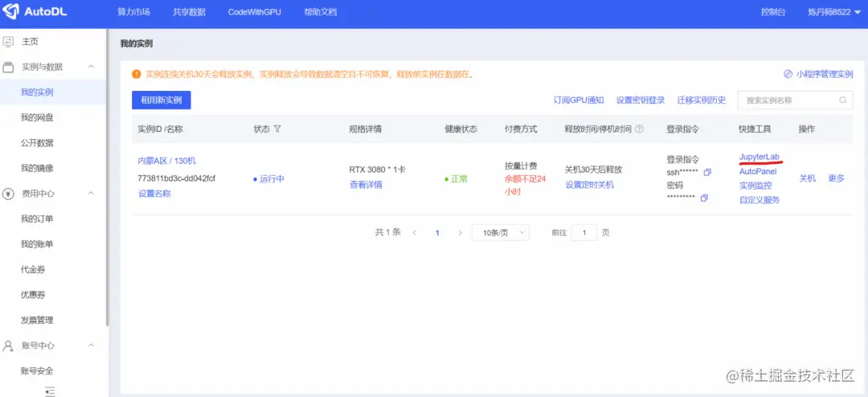Collapse the 费用中心 section
This screenshot has width=868, height=397.
click(x=92, y=193)
